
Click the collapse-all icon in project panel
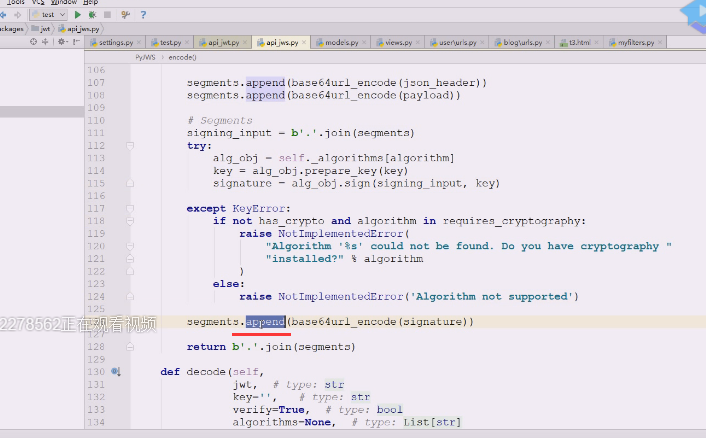click(x=45, y=42)
